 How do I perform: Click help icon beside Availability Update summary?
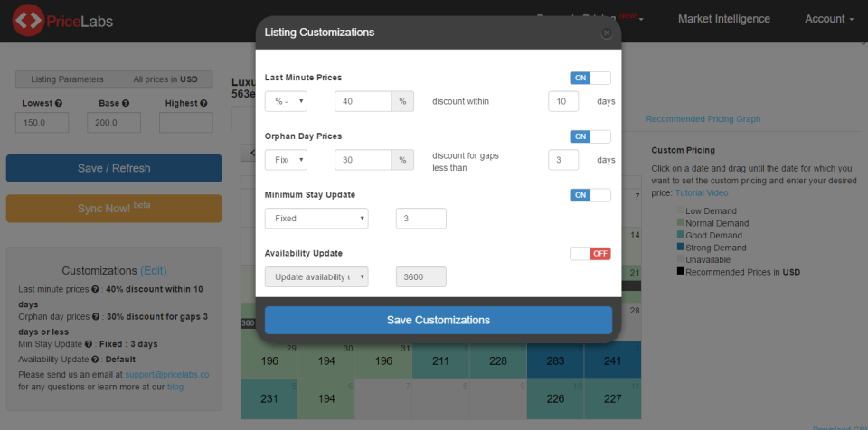click(x=97, y=359)
